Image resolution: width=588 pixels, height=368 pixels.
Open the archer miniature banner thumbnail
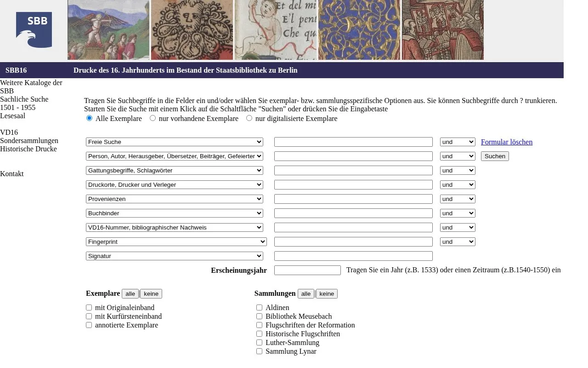108,30
